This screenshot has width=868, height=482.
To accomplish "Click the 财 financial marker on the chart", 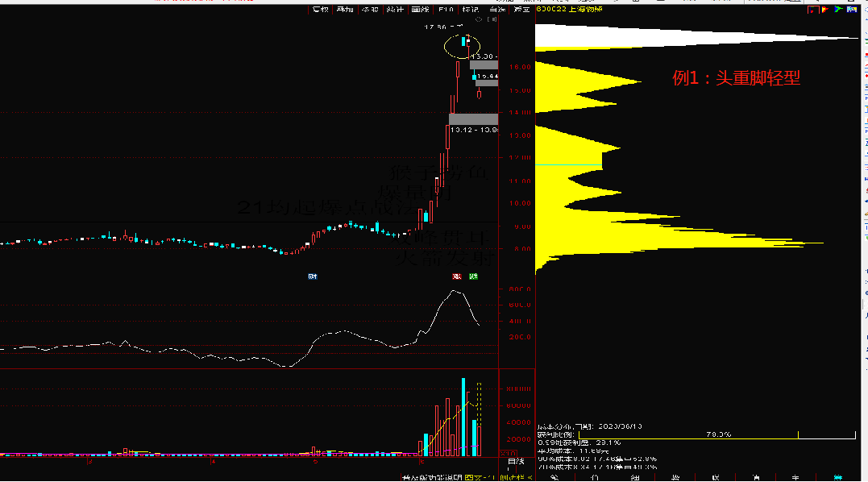I will [x=313, y=276].
